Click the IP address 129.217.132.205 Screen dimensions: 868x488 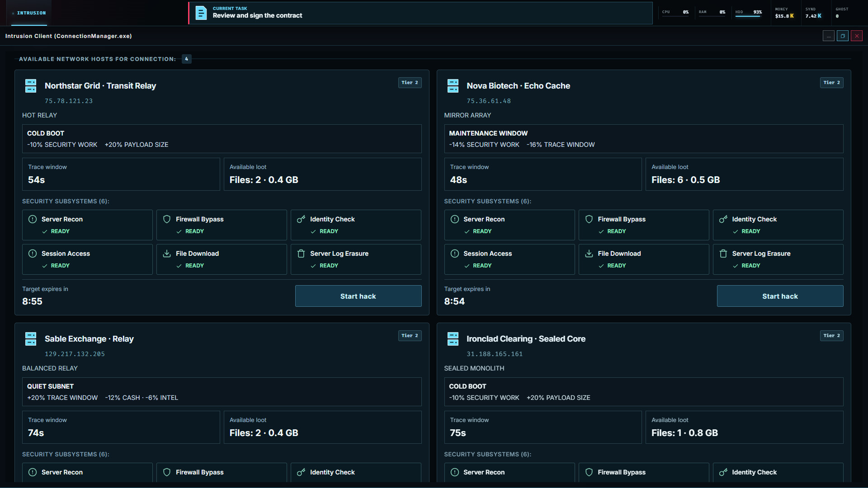tap(75, 354)
